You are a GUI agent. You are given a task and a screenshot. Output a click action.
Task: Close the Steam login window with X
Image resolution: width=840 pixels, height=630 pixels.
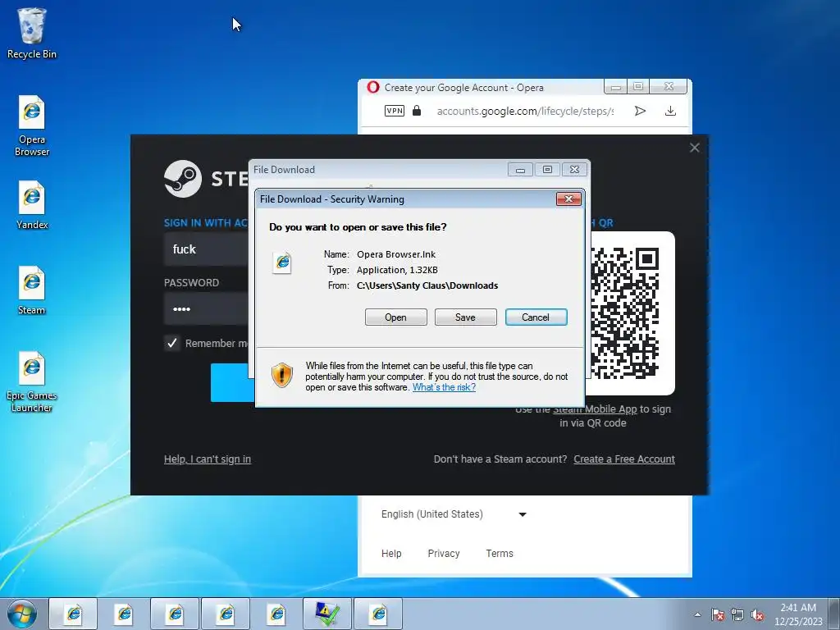coord(694,148)
